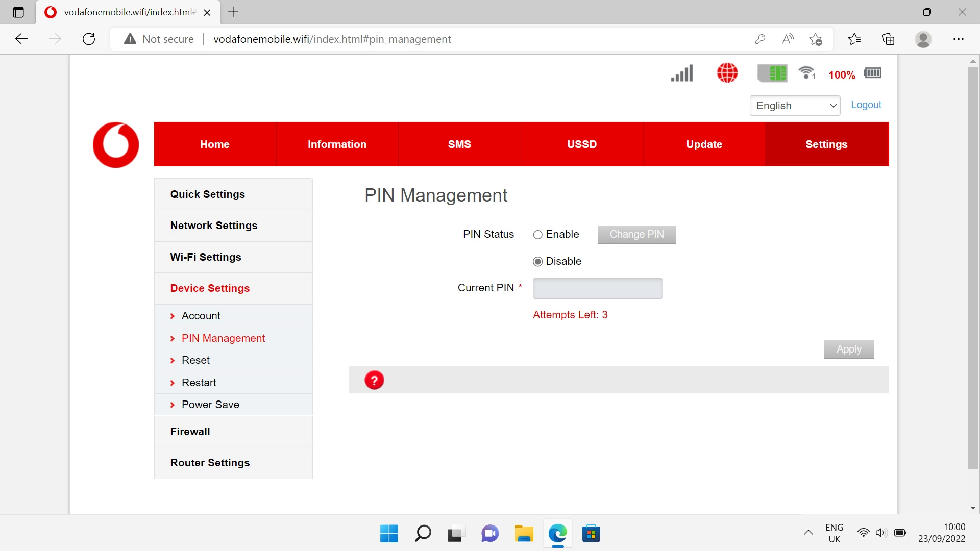
Task: Click the red globe connection icon
Action: click(727, 73)
